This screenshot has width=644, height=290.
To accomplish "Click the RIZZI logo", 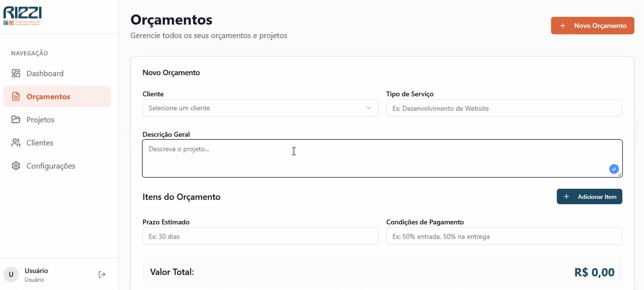I will pyautogui.click(x=22, y=16).
